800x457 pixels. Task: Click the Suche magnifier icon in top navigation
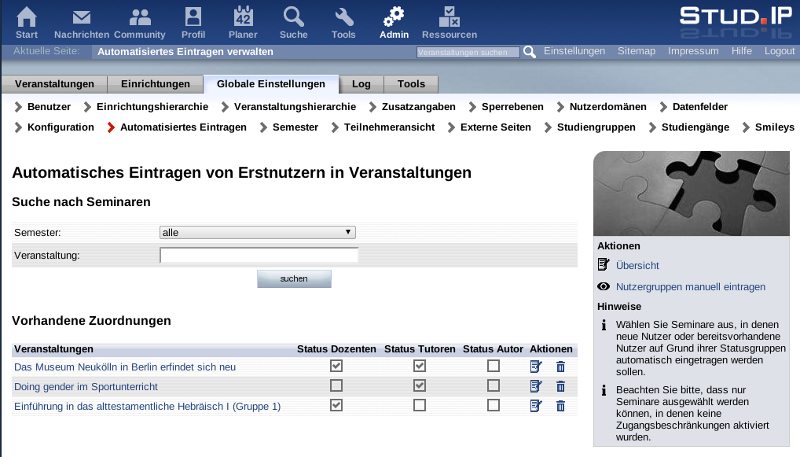tap(293, 17)
